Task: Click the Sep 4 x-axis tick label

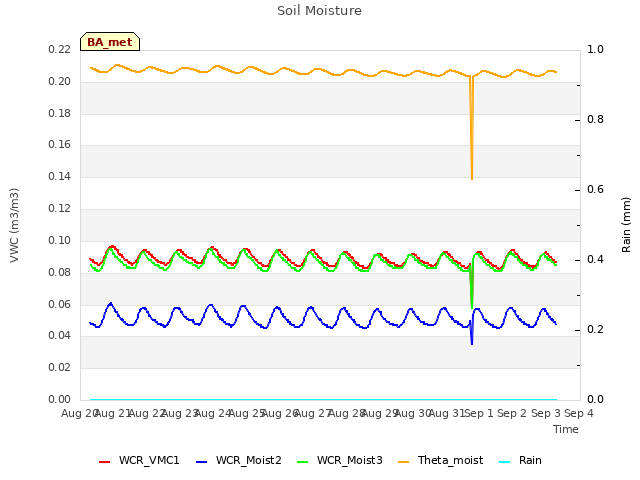Action: [579, 413]
